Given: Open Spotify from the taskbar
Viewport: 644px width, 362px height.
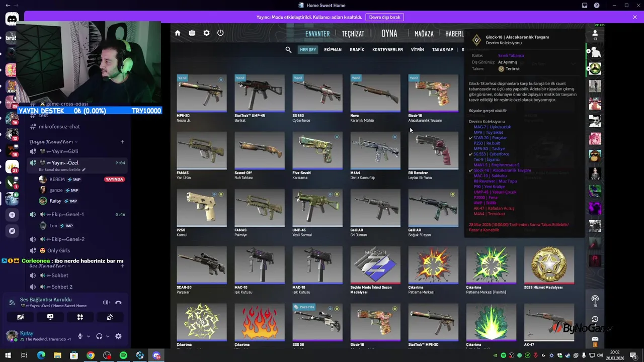Looking at the screenshot, I should point(123,355).
